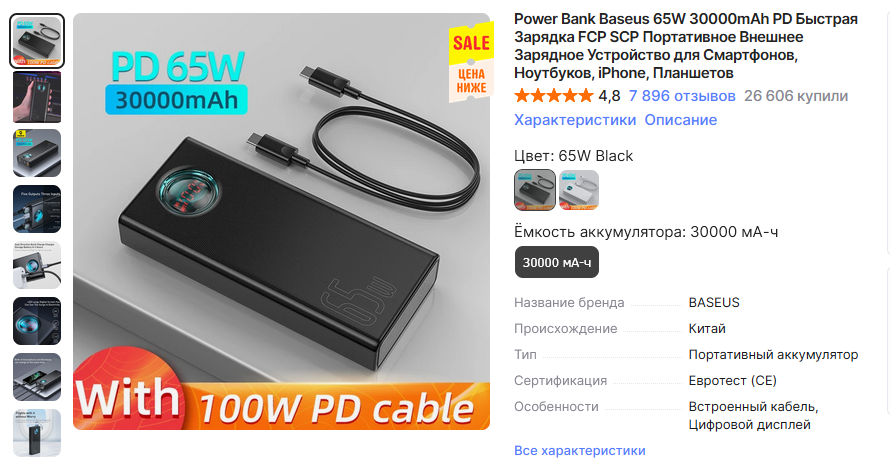Select the 30000 мА-ч capacity option
This screenshot has height=464, width=890.
coord(557,262)
